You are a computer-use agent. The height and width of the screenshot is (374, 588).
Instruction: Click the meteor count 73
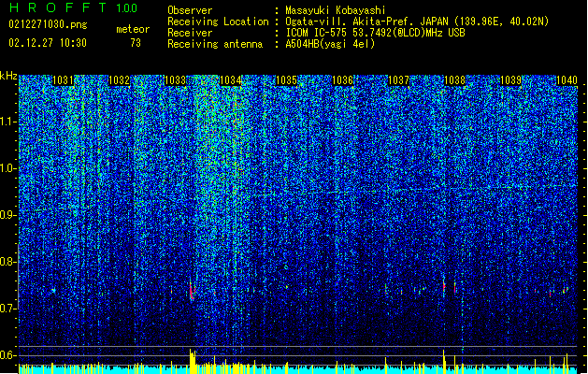(x=136, y=43)
